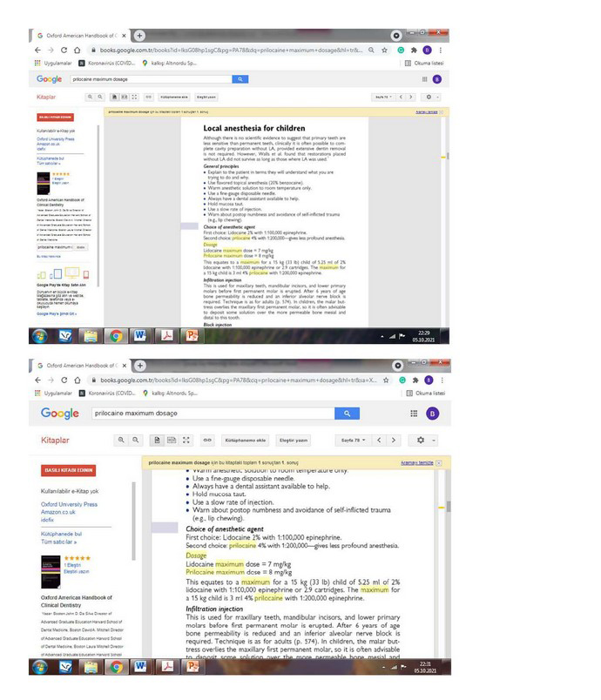Reload page in the upper browser window
The image size is (601, 700).
point(64,50)
